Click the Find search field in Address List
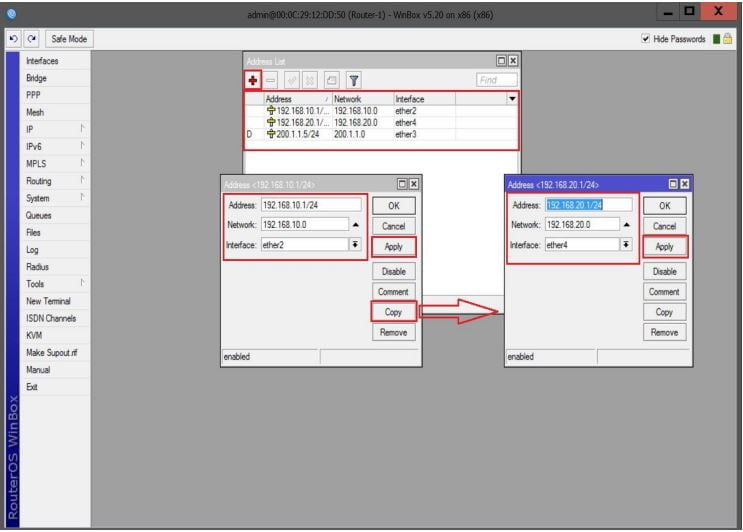 [x=497, y=80]
